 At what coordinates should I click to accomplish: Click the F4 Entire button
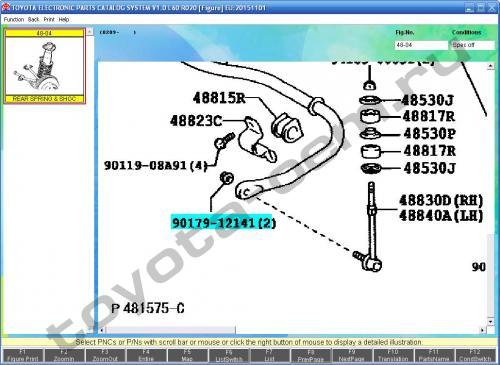[146, 355]
